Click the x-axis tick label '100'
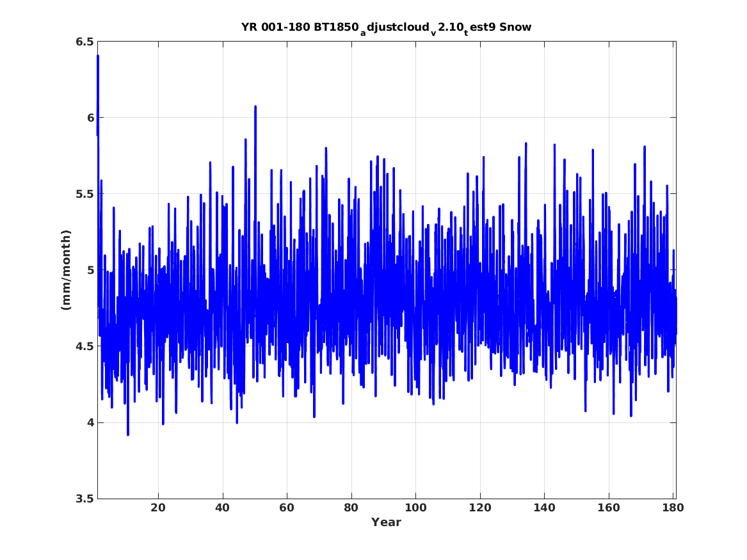The height and width of the screenshot is (560, 747). [x=415, y=508]
